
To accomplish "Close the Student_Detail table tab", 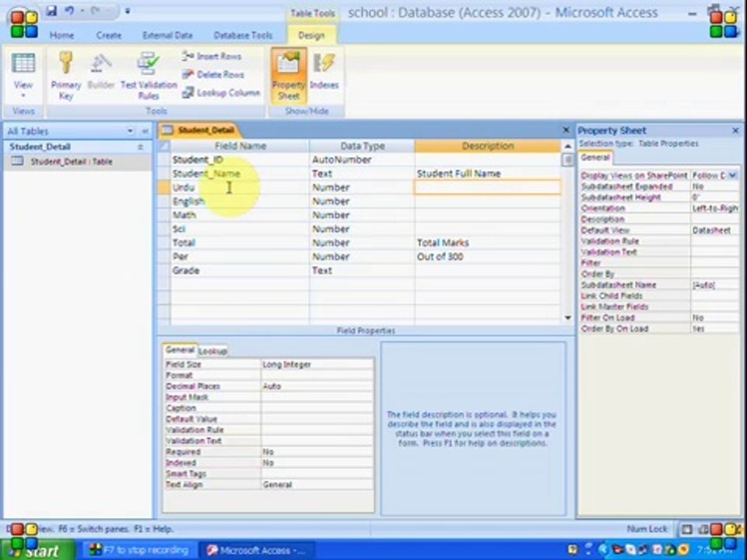I will click(x=566, y=130).
